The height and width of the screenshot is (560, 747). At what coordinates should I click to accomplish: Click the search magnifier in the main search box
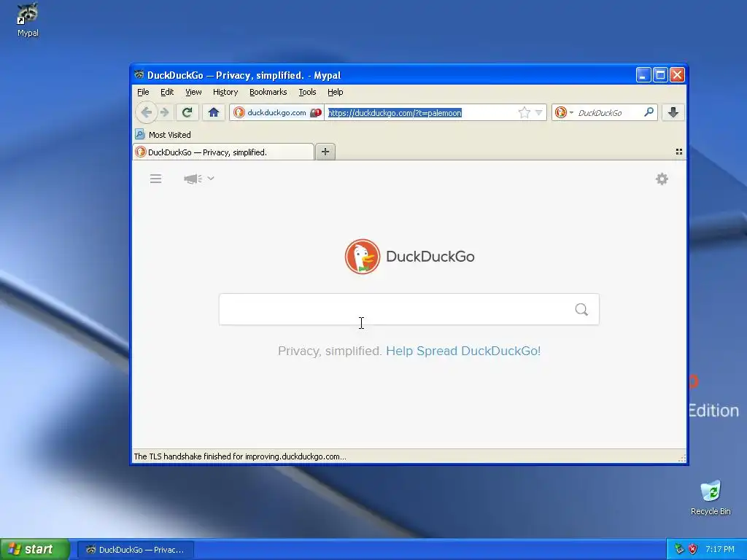581,309
